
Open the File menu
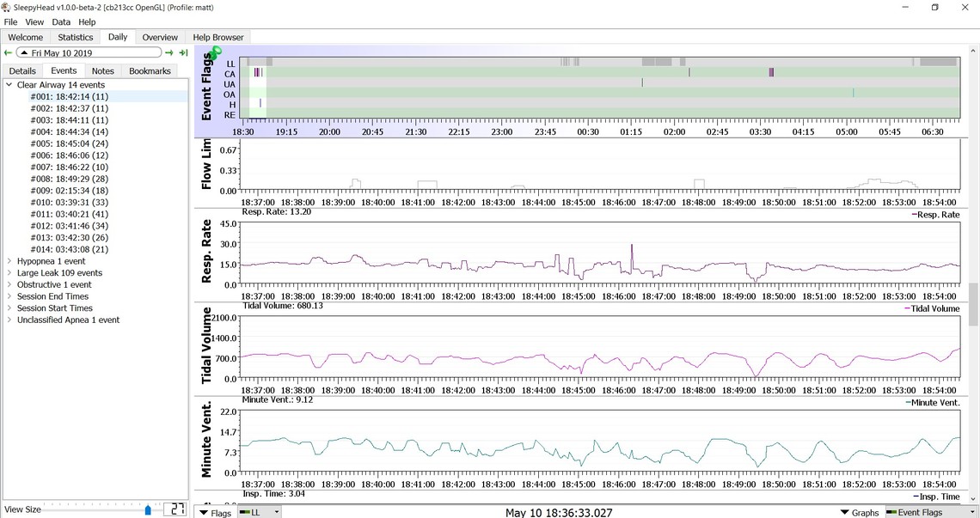tap(10, 21)
